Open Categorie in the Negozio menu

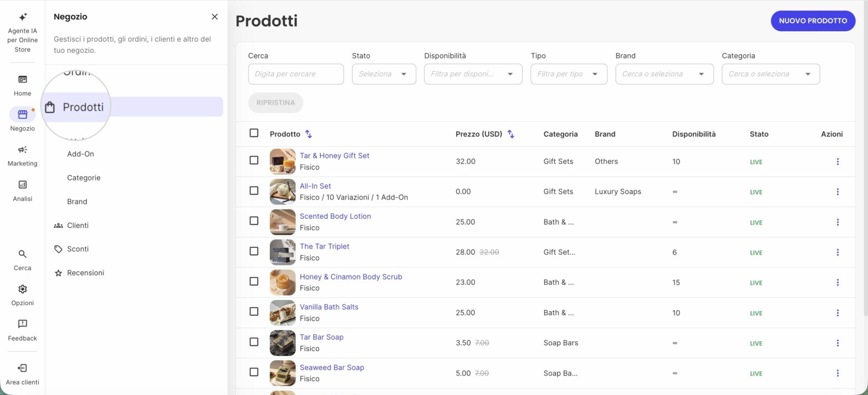click(x=84, y=178)
